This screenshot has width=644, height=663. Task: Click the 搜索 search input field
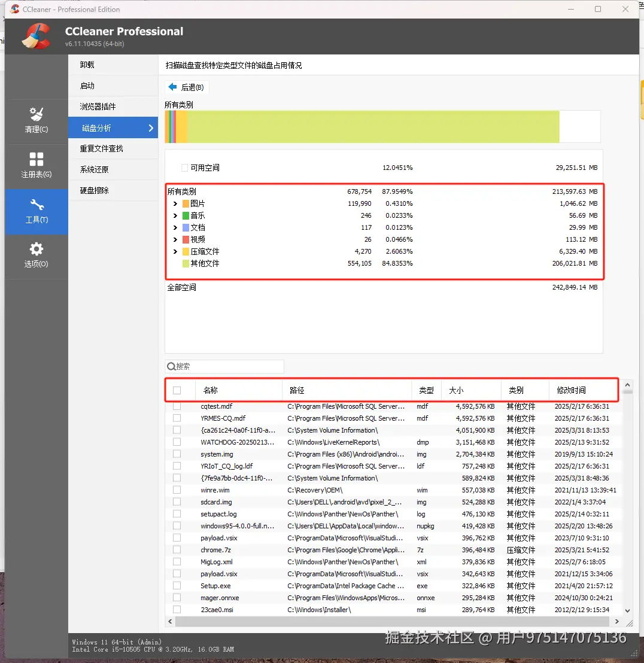click(x=224, y=366)
